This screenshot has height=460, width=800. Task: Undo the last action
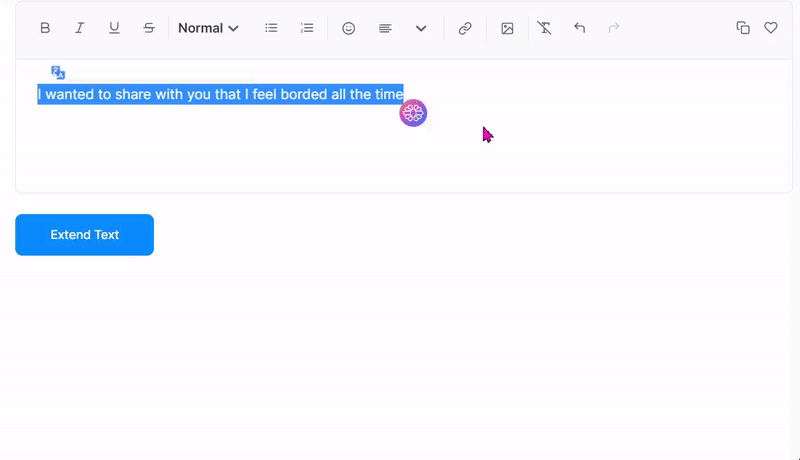pyautogui.click(x=579, y=28)
